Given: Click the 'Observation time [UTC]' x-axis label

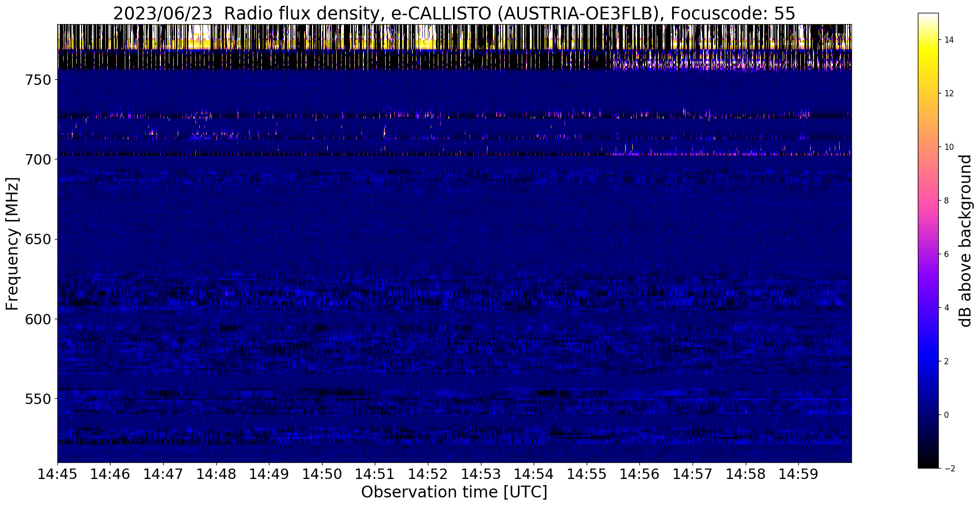Looking at the screenshot, I should [x=454, y=492].
